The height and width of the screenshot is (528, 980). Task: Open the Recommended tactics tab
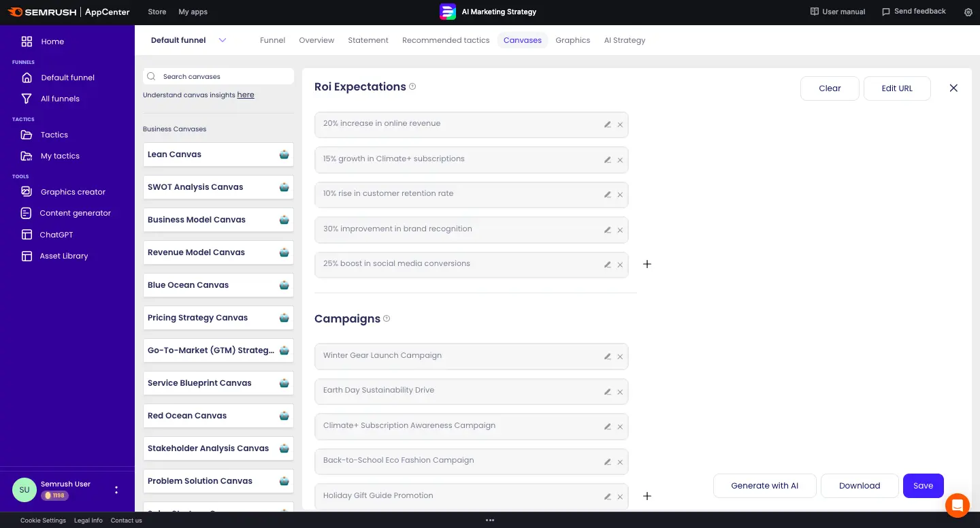pyautogui.click(x=446, y=40)
